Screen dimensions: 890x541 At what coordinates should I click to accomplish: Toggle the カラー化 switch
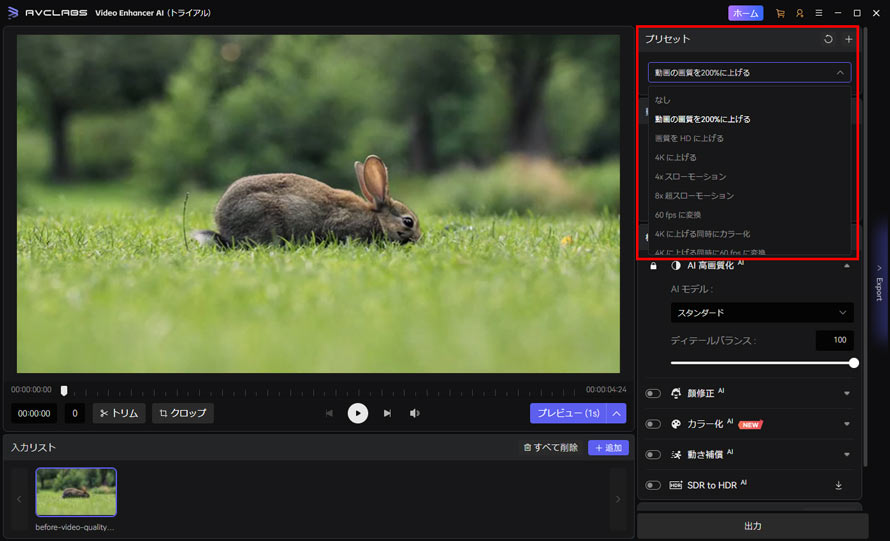[653, 424]
